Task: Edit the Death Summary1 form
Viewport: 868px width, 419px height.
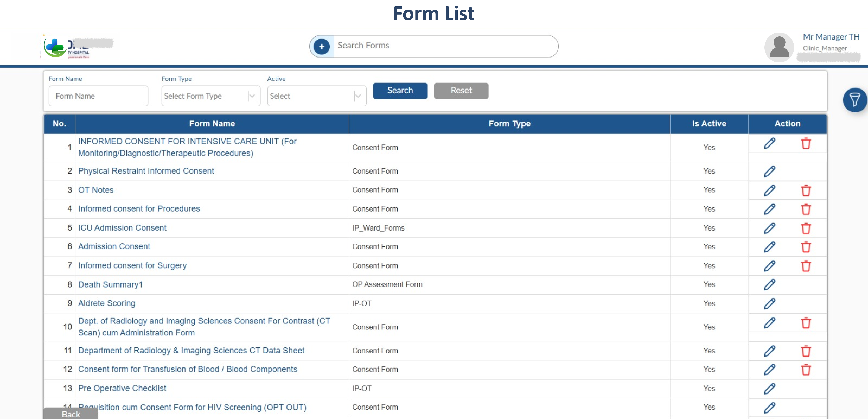Action: click(770, 285)
